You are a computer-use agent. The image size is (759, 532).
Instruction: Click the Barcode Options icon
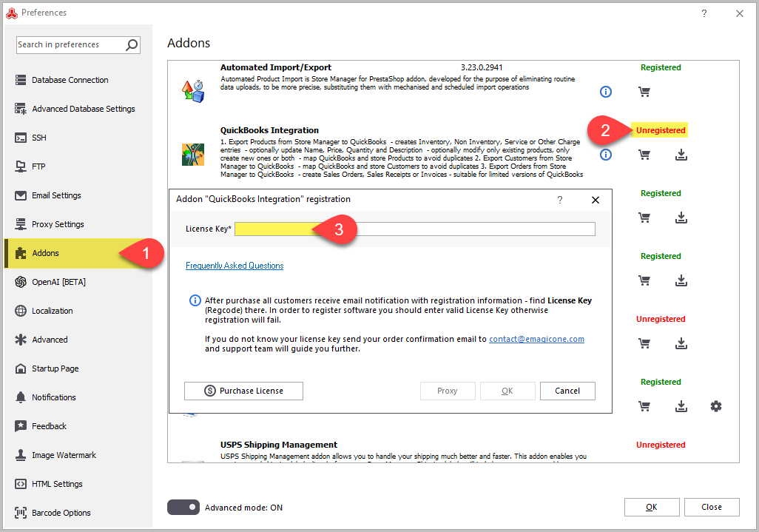click(20, 513)
